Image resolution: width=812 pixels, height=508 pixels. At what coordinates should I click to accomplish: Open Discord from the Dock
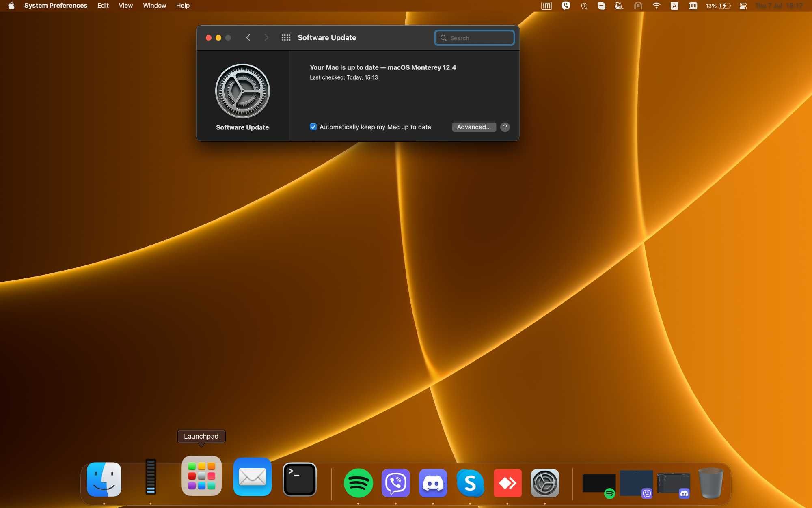tap(433, 483)
